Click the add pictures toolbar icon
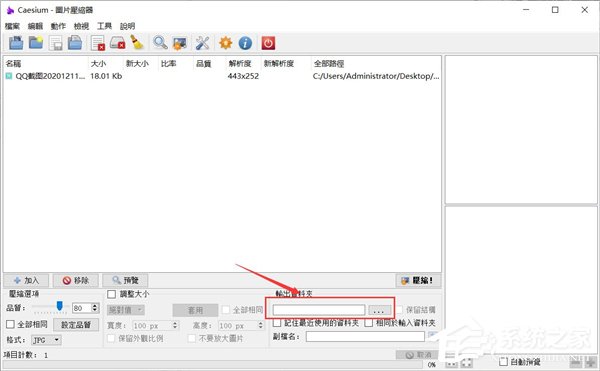The image size is (600, 371). [16, 43]
